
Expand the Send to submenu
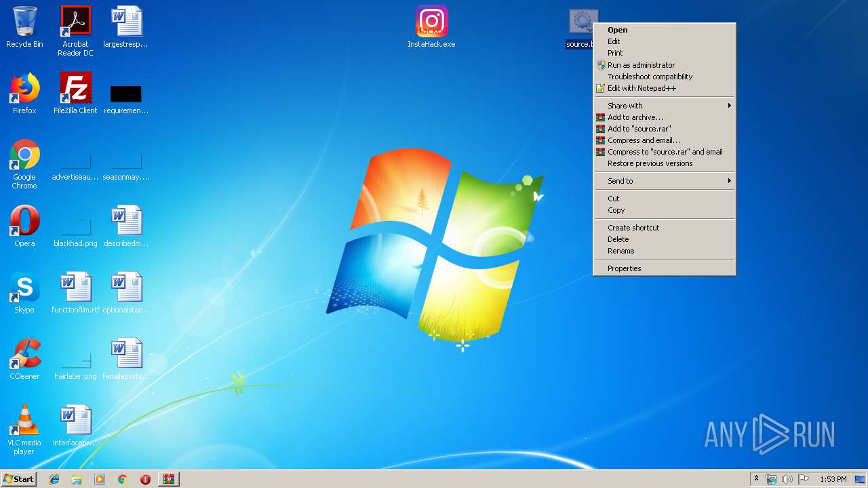point(665,181)
